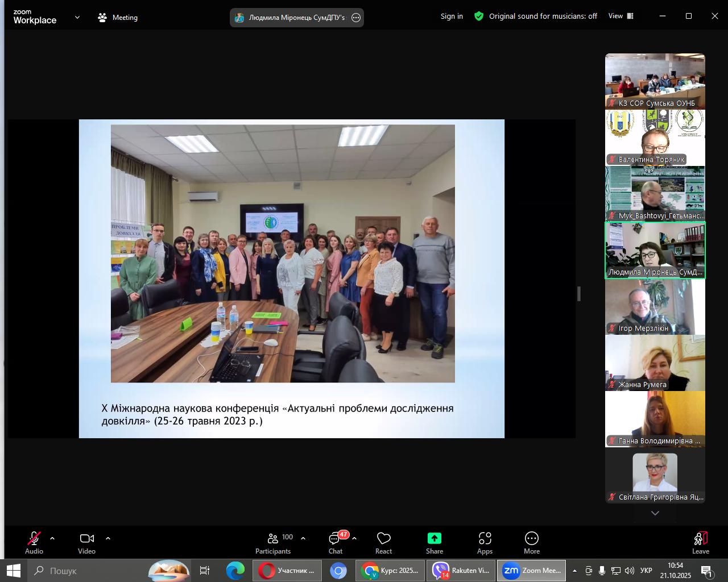The width and height of the screenshot is (728, 582).
Task: Open the More options menu
Action: pos(531,542)
